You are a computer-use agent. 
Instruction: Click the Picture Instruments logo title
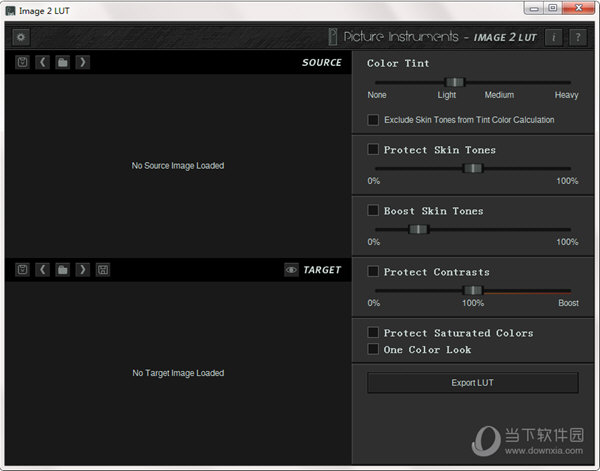[433, 37]
